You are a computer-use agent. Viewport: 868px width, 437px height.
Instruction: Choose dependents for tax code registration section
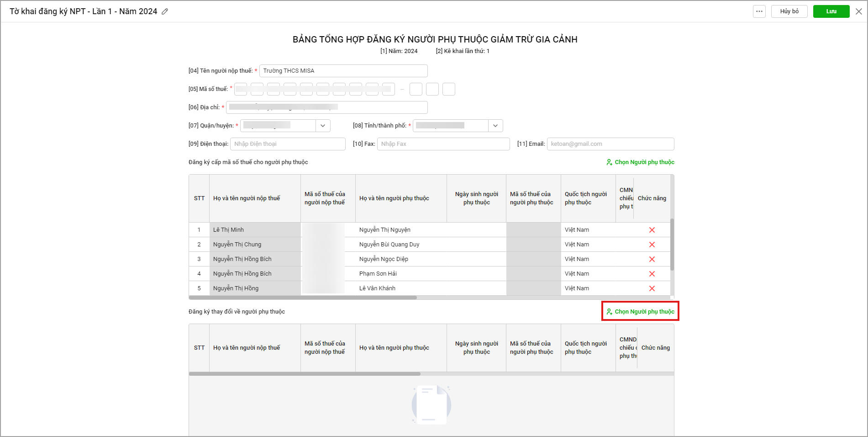(x=640, y=162)
